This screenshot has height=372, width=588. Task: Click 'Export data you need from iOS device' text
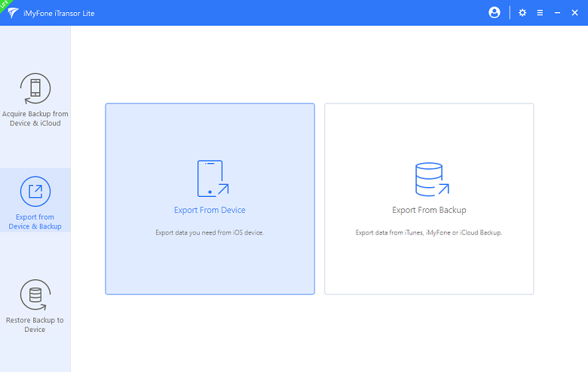(x=210, y=232)
